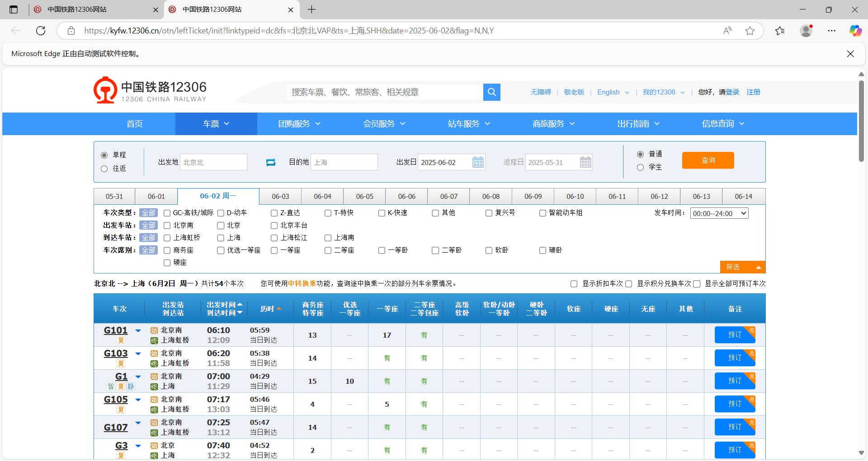
Task: Check the D-动车 train type box
Action: point(221,213)
